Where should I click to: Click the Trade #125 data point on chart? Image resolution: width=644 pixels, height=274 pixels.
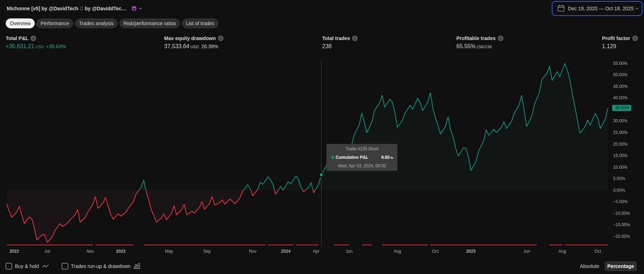(321, 175)
